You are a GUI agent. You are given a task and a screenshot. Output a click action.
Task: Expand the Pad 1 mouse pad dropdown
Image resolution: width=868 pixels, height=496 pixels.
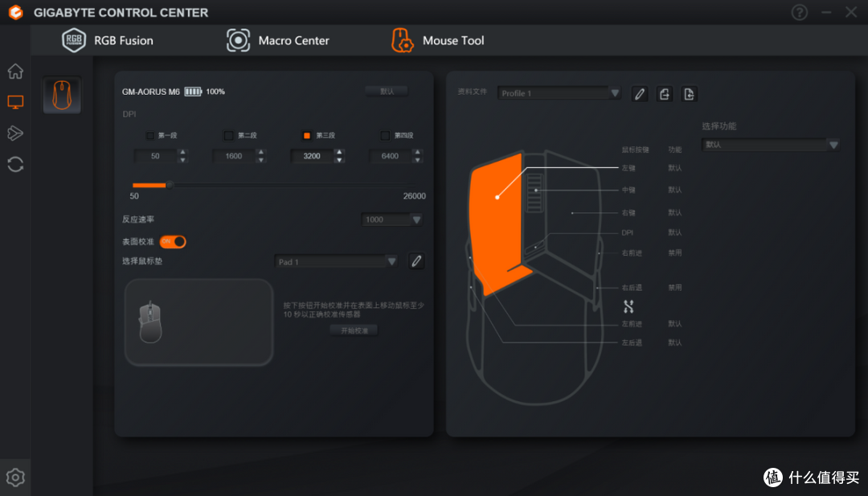coord(336,261)
